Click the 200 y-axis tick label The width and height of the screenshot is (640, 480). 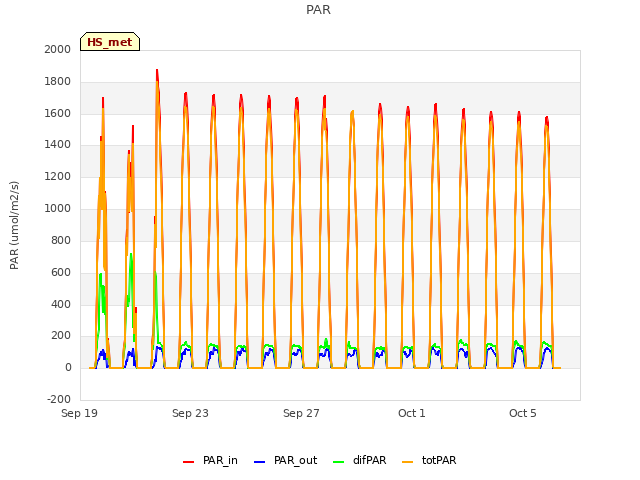pyautogui.click(x=61, y=336)
